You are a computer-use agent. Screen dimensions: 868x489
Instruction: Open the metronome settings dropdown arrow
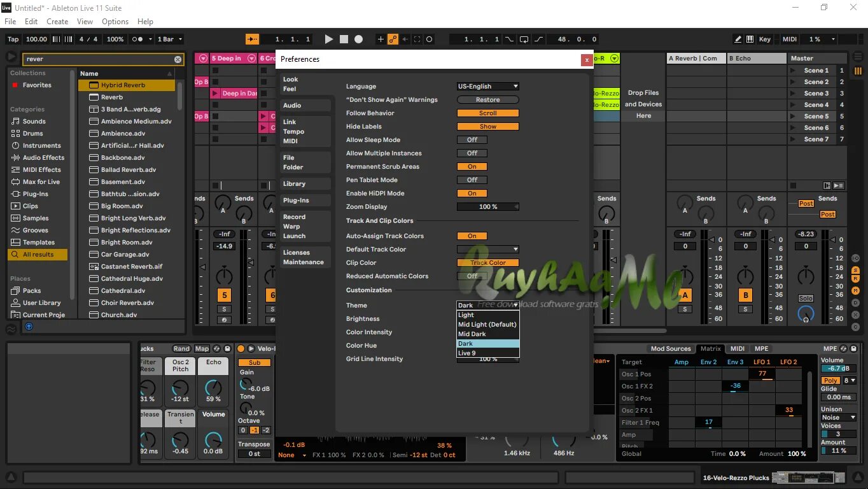coord(150,39)
